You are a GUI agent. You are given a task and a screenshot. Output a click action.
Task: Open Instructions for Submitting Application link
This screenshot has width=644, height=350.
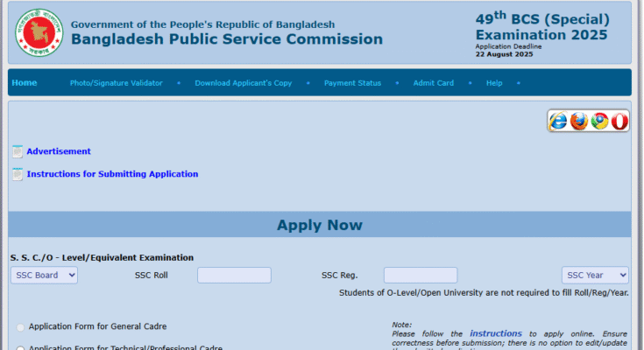[x=112, y=174]
